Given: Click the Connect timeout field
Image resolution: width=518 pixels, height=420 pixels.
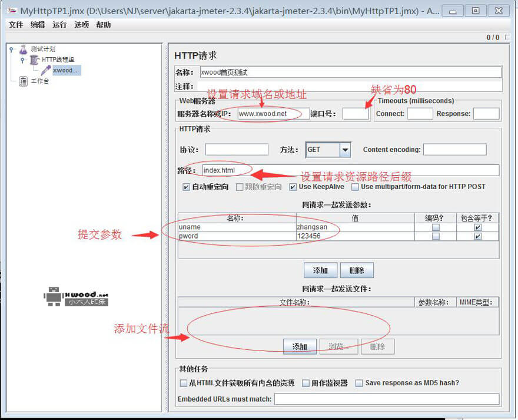Looking at the screenshot, I should (x=420, y=114).
